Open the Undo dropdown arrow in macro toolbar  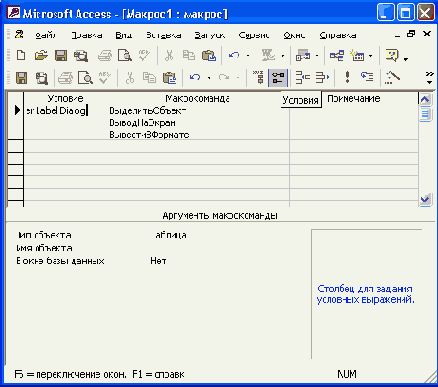click(209, 78)
